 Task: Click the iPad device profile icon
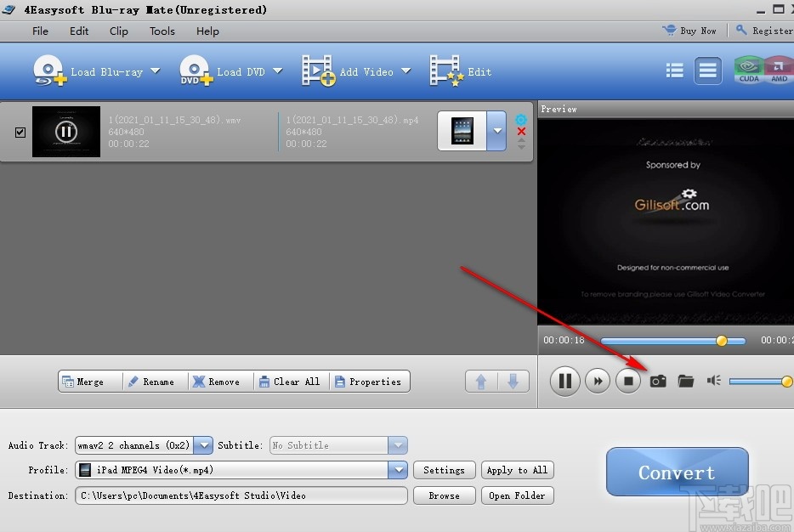click(462, 131)
